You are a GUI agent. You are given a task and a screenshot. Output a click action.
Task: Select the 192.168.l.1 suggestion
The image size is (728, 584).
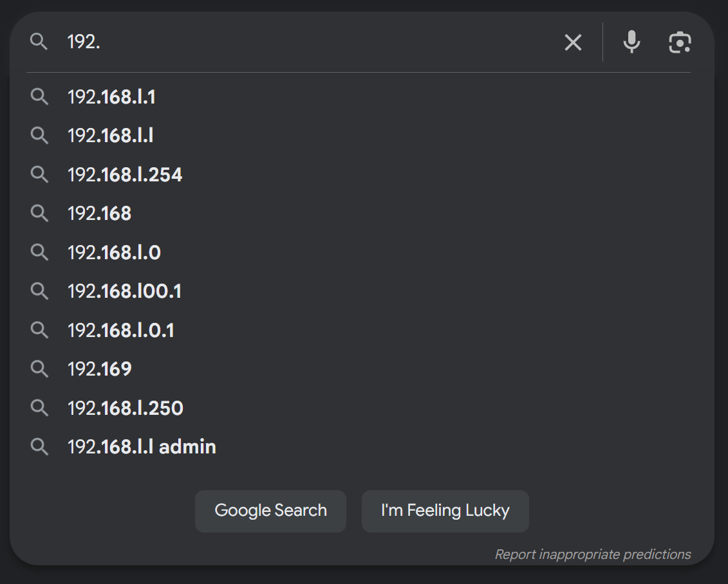[111, 97]
